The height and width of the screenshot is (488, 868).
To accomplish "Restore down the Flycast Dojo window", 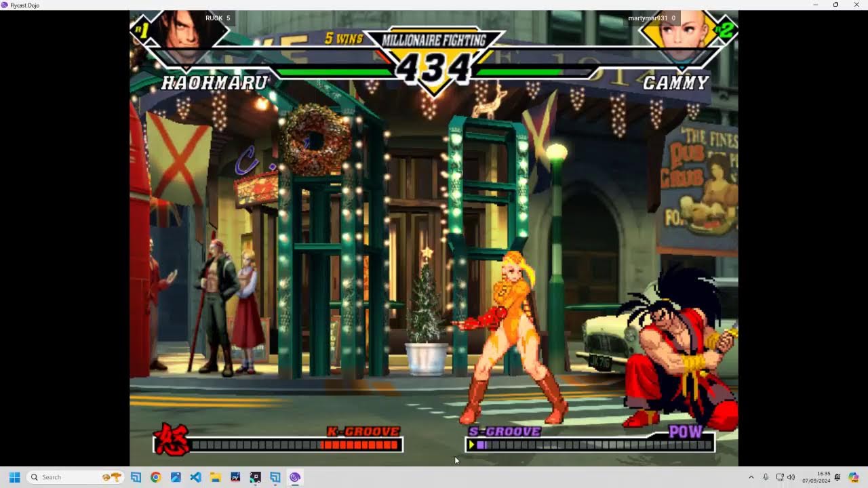I will (x=835, y=5).
